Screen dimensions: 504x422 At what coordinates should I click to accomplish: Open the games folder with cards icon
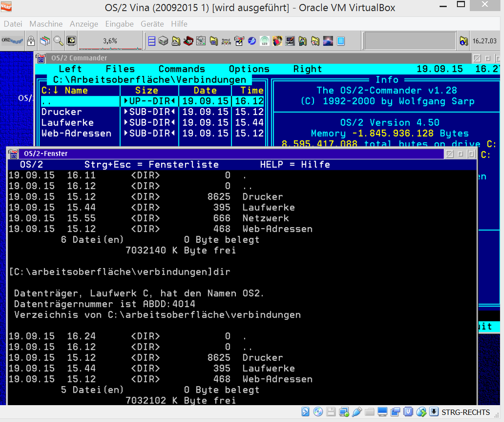315,41
